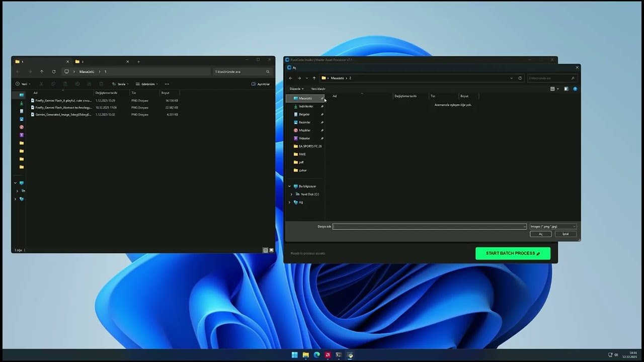Open the Music icon in the Explorer sidebar
Viewport: 644px width, 362px height.
(x=22, y=127)
